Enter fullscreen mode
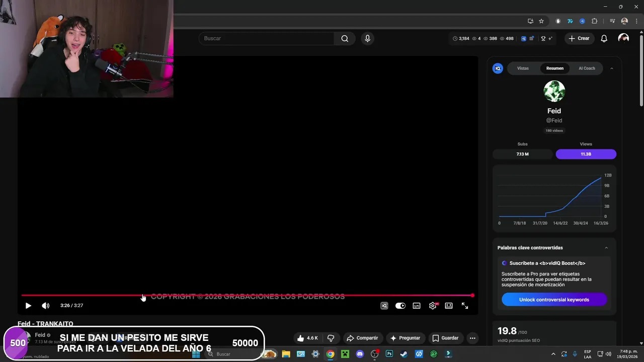Screen dimensions: 644x362 coord(465,306)
